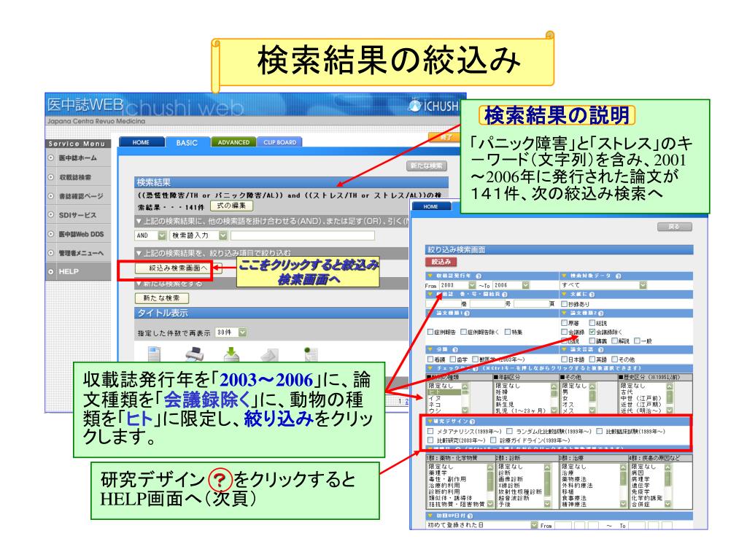Image resolution: width=747 pixels, height=560 pixels.
Task: Check the メタアナリシス checkbox
Action: (430, 432)
